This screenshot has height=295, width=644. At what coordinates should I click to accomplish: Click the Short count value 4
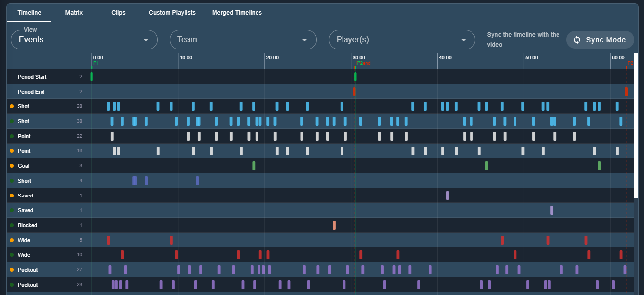(81, 181)
